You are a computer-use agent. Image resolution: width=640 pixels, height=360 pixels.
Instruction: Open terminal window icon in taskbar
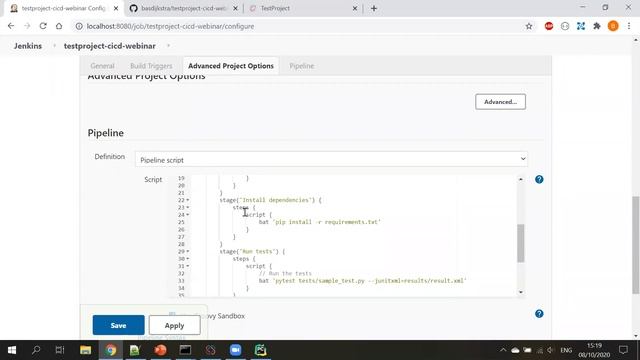[x=185, y=350]
